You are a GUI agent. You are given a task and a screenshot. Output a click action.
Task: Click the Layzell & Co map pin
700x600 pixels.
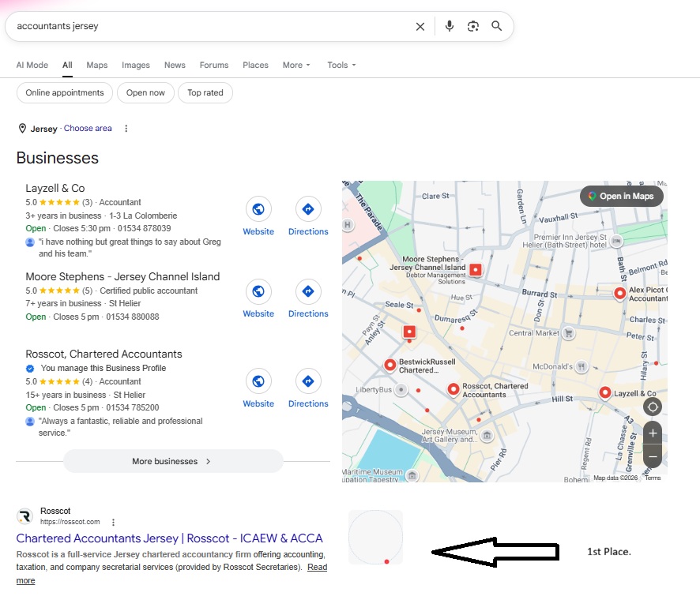point(605,392)
